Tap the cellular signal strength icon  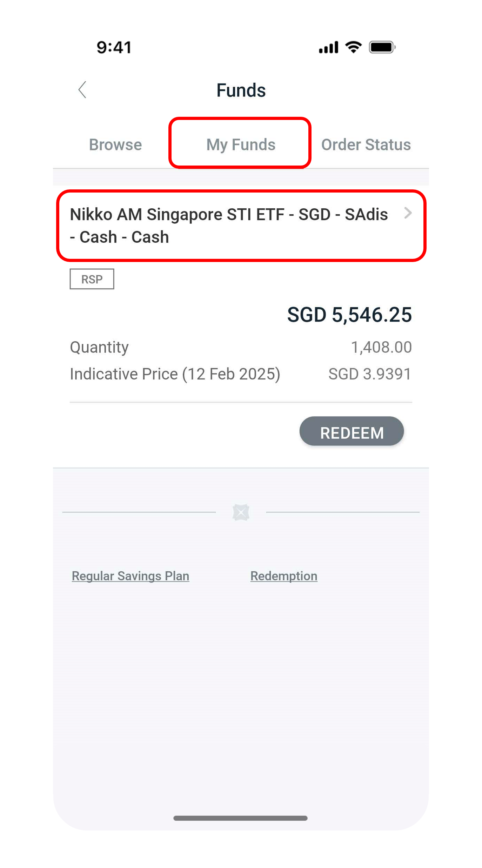(328, 47)
